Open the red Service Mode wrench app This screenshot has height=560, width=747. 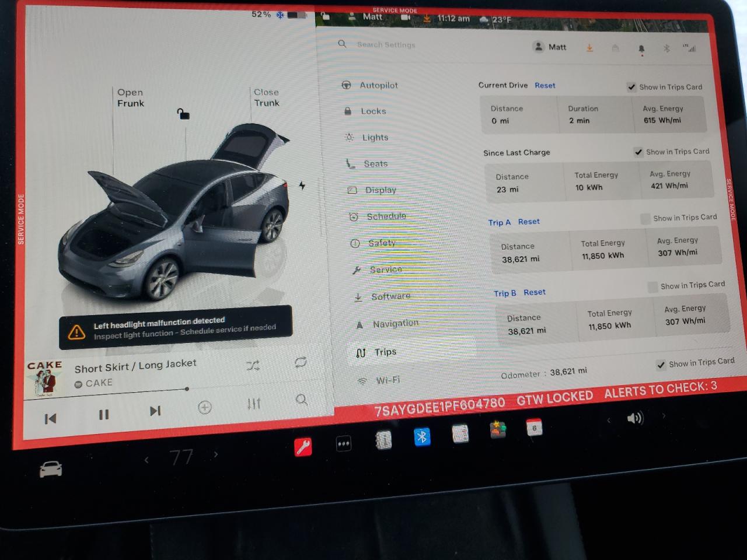(303, 447)
